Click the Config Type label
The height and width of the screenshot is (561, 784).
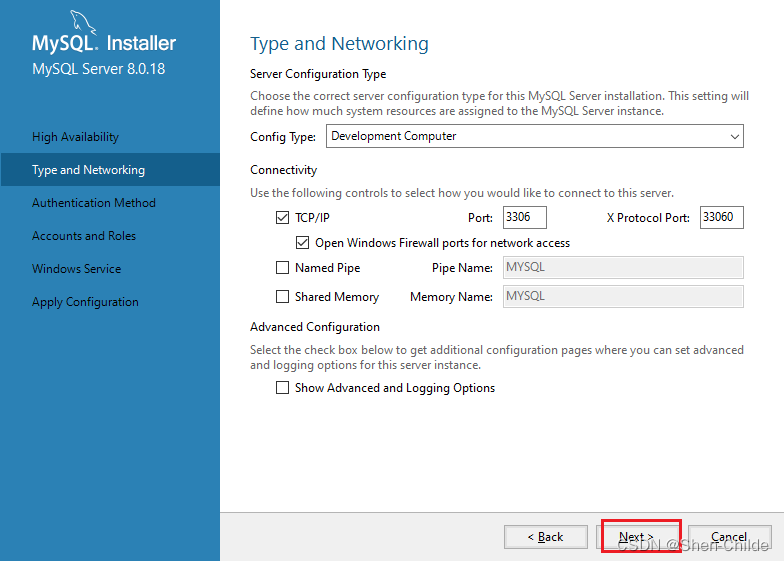point(283,137)
